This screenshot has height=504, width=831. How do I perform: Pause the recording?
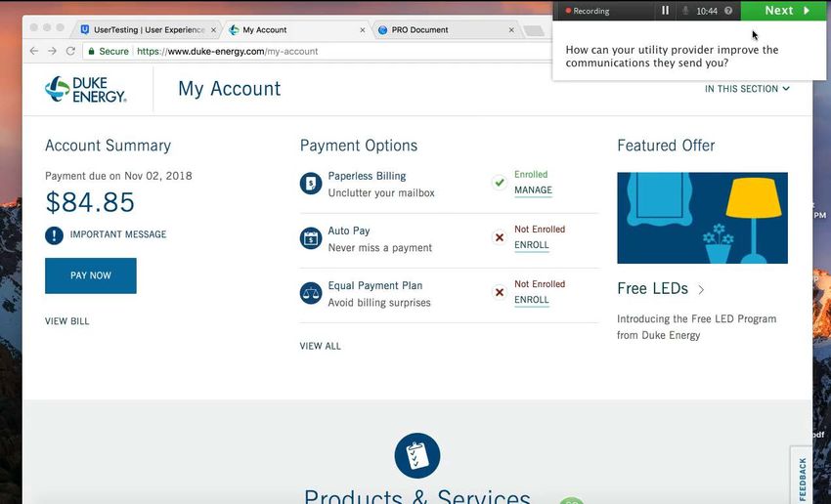(665, 11)
